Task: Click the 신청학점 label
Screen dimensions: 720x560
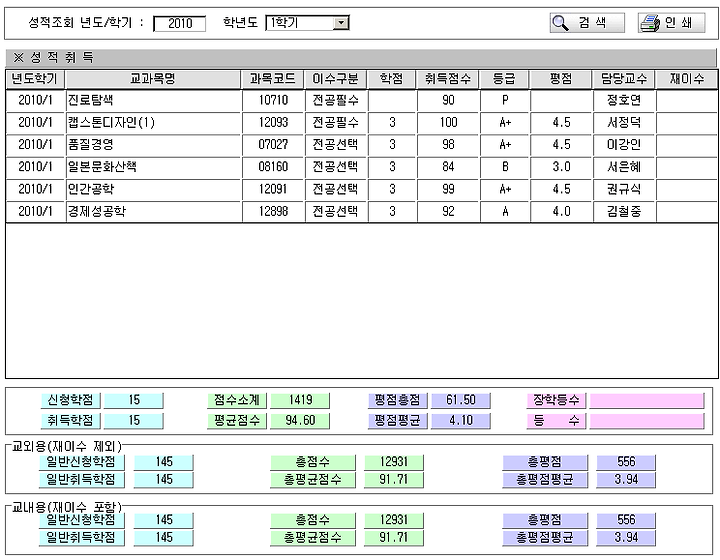Action: tap(70, 400)
